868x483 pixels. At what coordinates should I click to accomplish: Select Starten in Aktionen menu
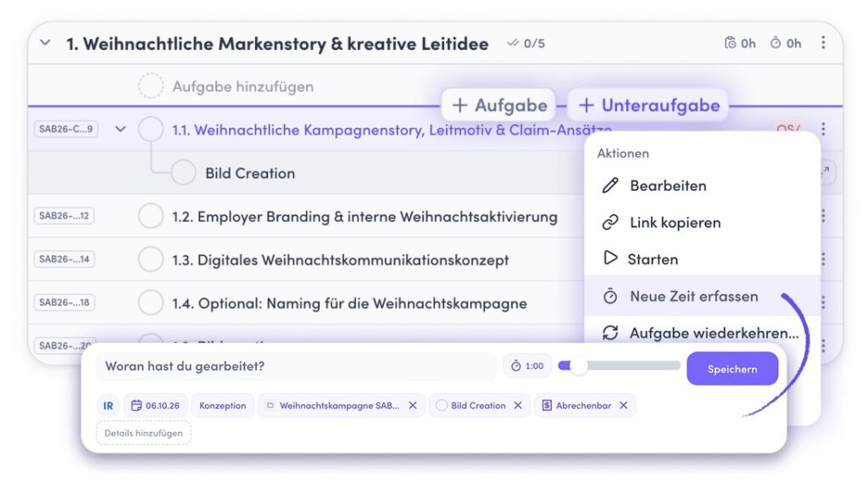(x=702, y=259)
